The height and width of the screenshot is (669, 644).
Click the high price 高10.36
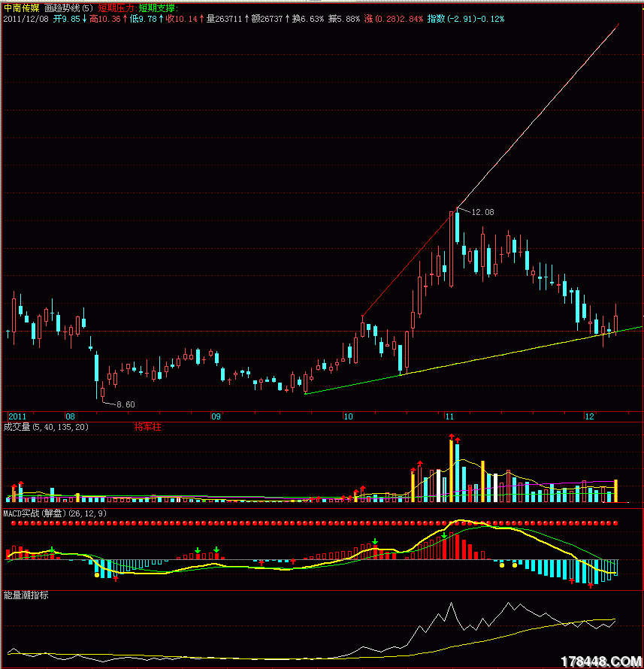[x=105, y=19]
